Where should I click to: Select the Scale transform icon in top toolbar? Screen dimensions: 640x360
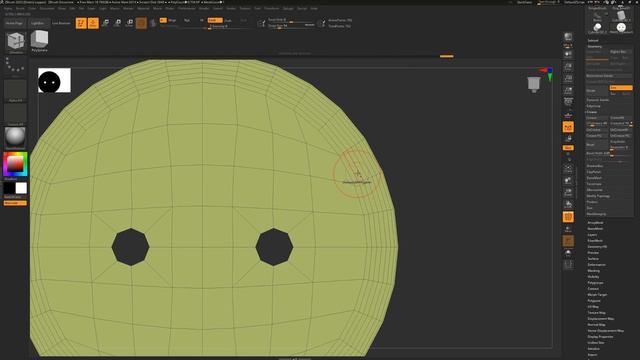coord(118,23)
